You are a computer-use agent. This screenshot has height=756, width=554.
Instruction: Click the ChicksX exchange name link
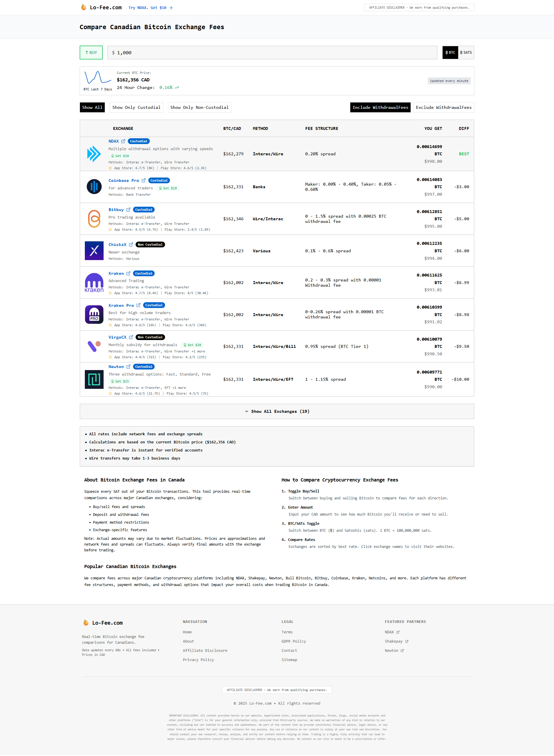click(x=117, y=244)
